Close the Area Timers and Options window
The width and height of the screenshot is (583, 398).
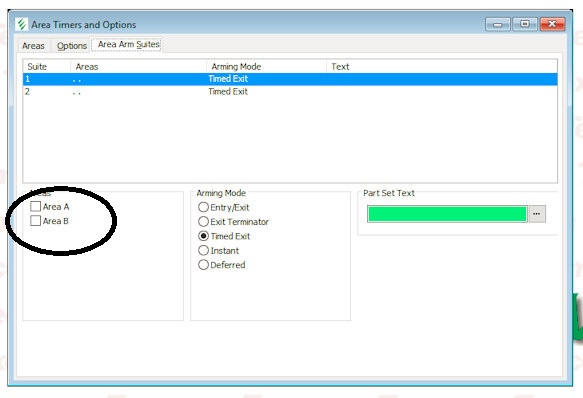point(552,24)
